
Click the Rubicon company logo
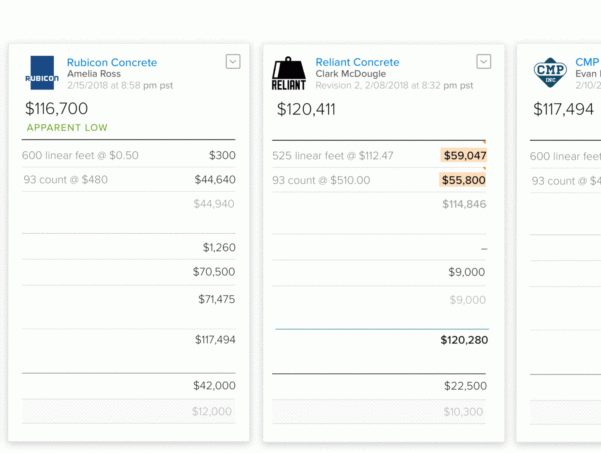42,73
